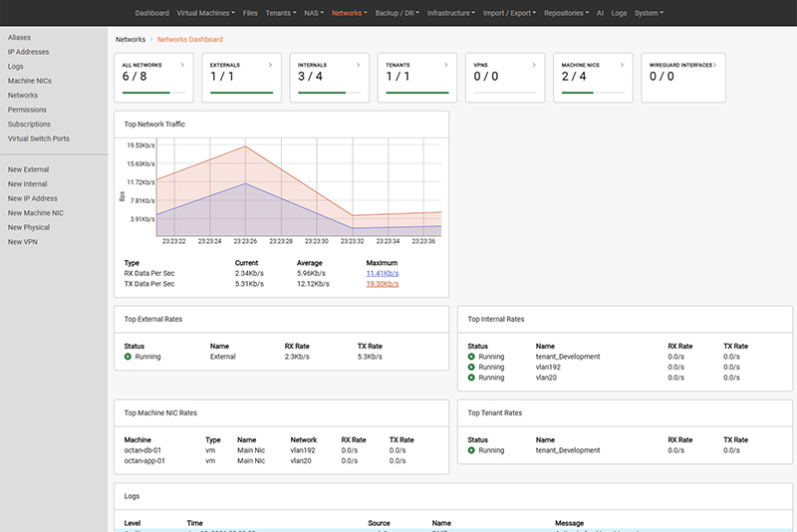The width and height of the screenshot is (797, 532).
Task: Expand the Networks dropdown menu
Action: point(350,13)
